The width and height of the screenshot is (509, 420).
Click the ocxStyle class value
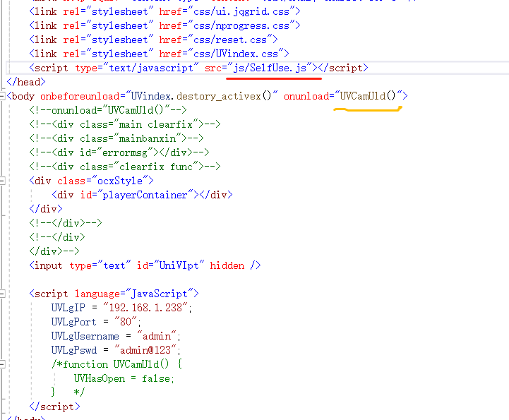(120, 181)
